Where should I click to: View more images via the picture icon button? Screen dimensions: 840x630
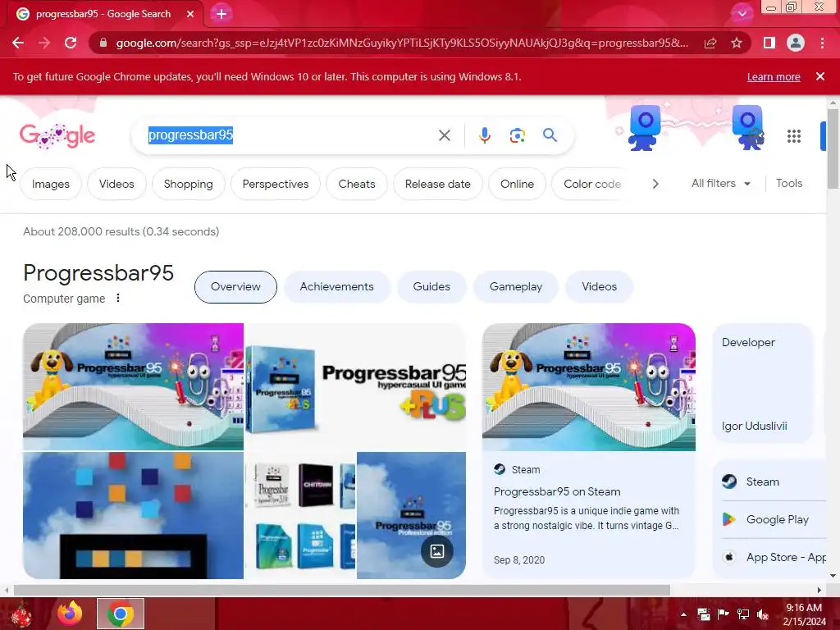pyautogui.click(x=436, y=550)
